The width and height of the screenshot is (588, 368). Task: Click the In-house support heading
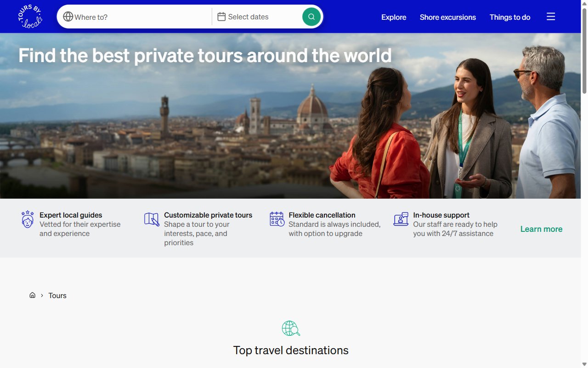pyautogui.click(x=441, y=215)
